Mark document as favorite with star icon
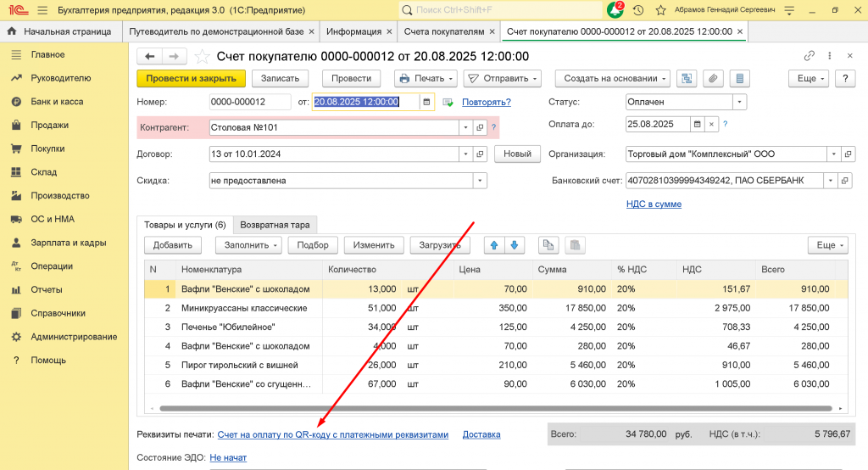 pyautogui.click(x=202, y=56)
